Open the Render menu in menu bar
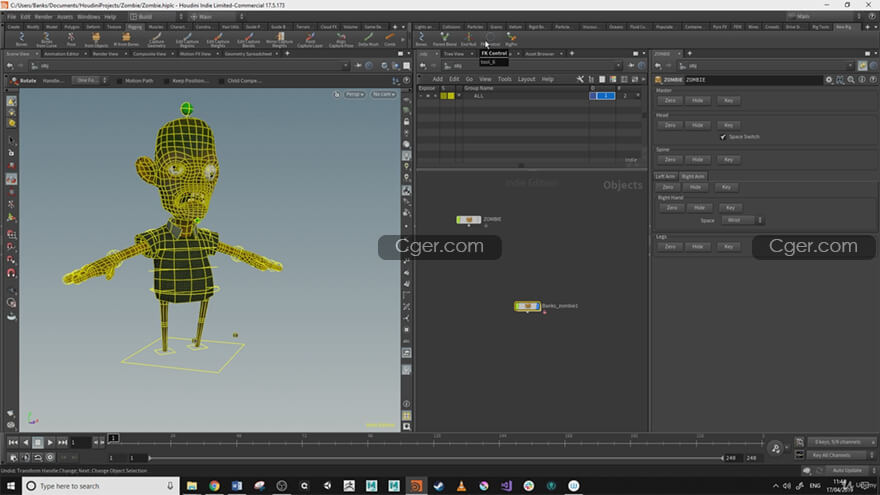The height and width of the screenshot is (495, 880). (44, 17)
